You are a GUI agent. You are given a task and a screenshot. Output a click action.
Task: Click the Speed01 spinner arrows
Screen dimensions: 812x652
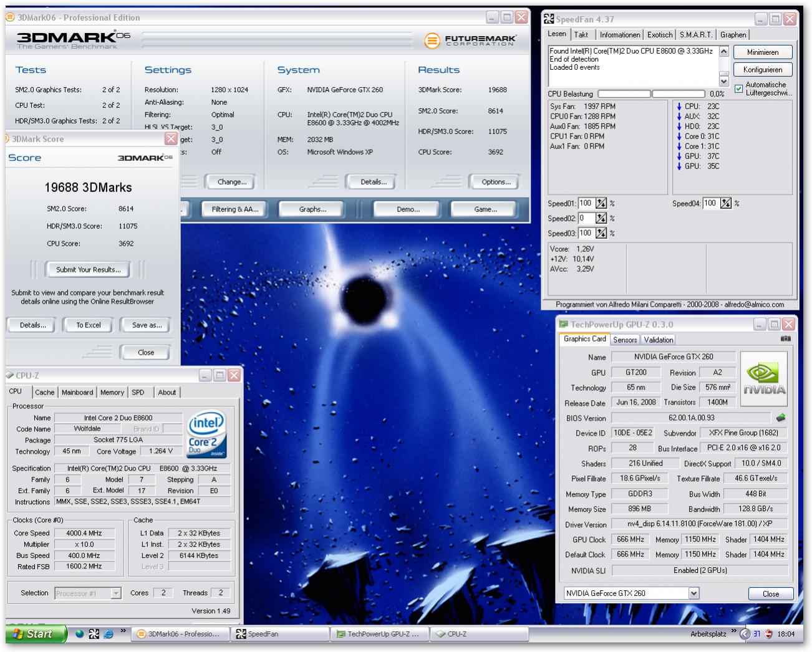[601, 203]
